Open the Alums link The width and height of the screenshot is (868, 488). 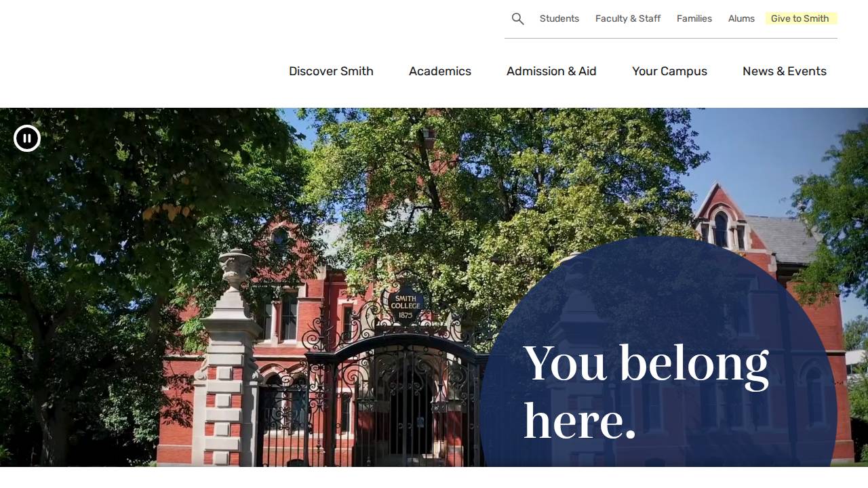click(x=741, y=18)
